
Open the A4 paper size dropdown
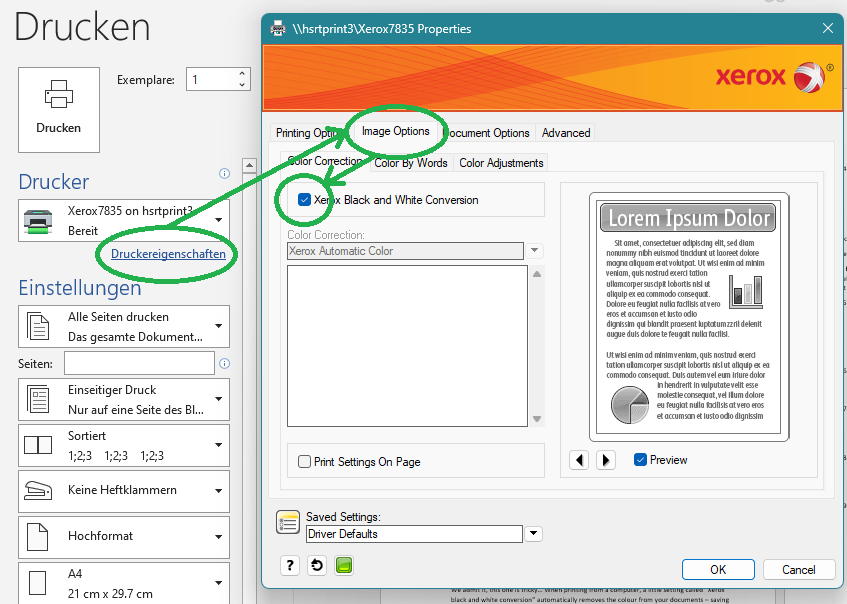click(124, 583)
